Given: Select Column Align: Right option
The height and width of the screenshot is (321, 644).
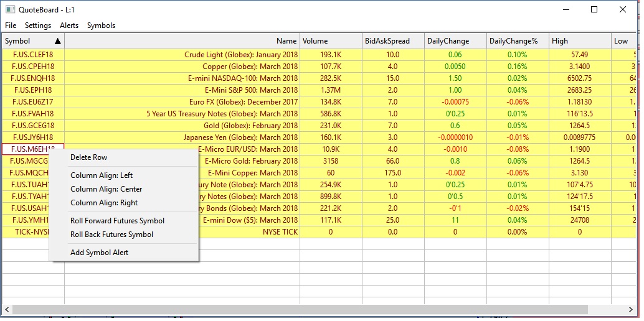Looking at the screenshot, I should tap(124, 203).
